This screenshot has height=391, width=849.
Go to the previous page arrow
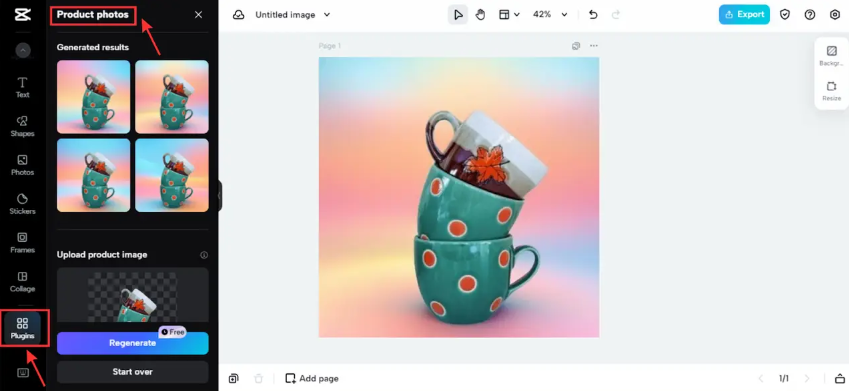[x=761, y=378]
